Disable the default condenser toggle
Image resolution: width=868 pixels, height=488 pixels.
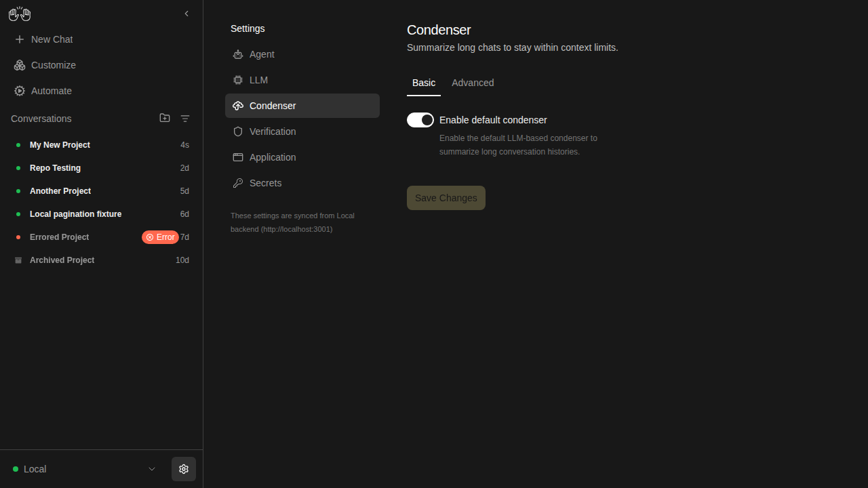(420, 120)
